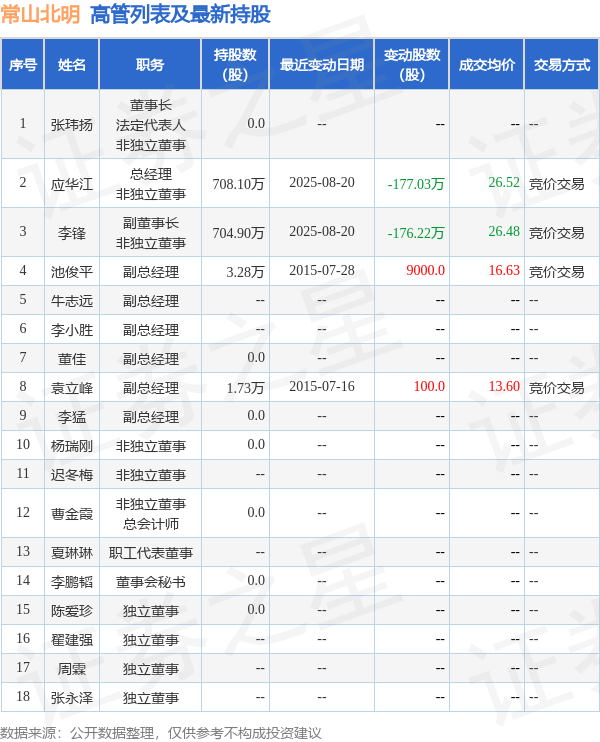This screenshot has width=600, height=742.
Task: Select the name 张玮扬
Action: [71, 125]
